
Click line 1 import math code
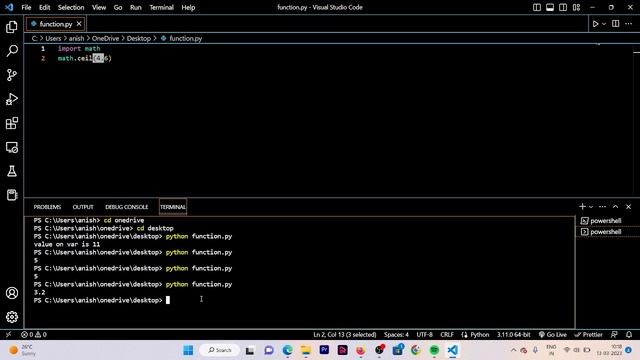pyautogui.click(x=79, y=49)
